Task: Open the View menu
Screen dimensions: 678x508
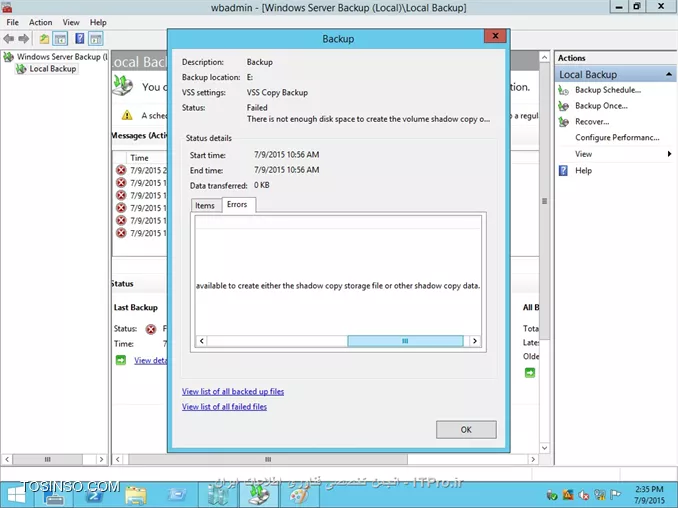Action: pyautogui.click(x=71, y=22)
